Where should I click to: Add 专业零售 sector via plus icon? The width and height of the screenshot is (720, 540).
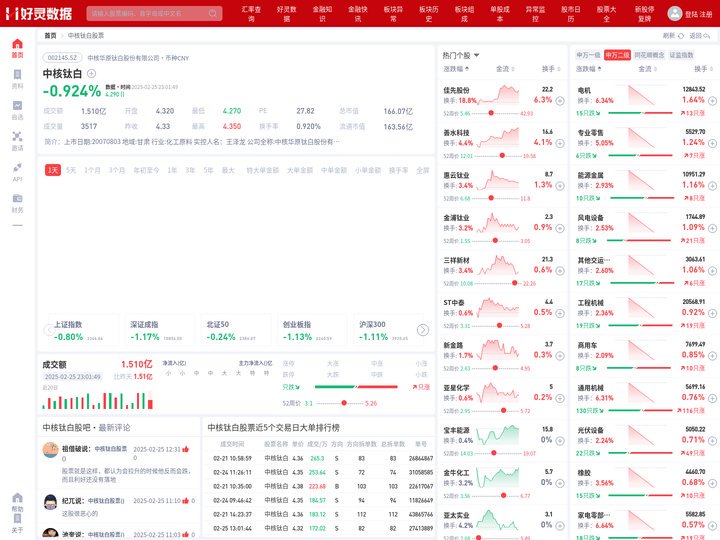point(712,143)
